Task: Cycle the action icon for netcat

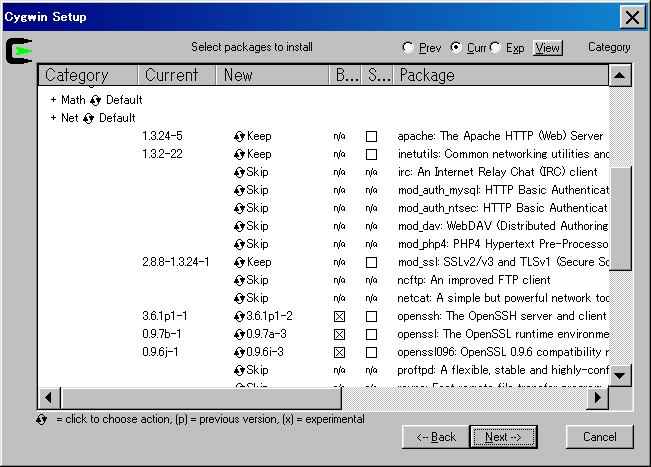Action: [x=239, y=298]
